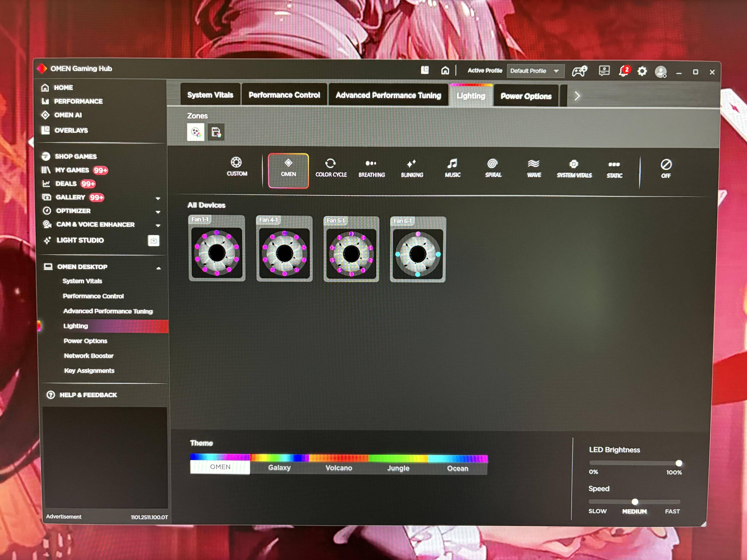Image resolution: width=747 pixels, height=560 pixels.
Task: Choose the OMEN lighting effect
Action: coord(288,171)
